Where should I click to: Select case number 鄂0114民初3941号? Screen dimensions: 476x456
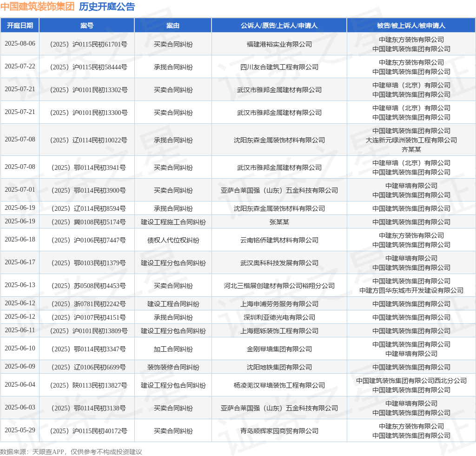click(x=89, y=168)
